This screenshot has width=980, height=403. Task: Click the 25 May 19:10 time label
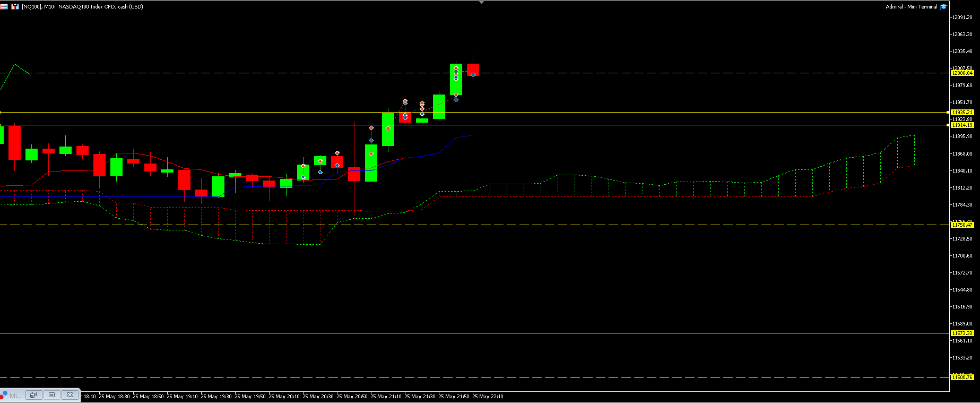[183, 397]
